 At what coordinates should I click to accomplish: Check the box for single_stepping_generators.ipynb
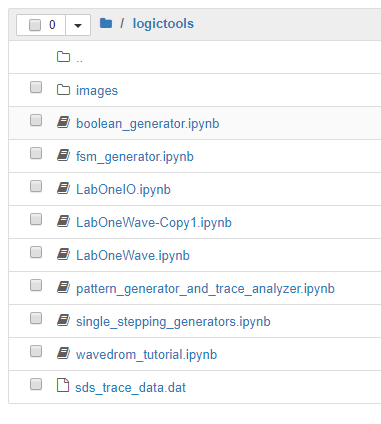[36, 318]
